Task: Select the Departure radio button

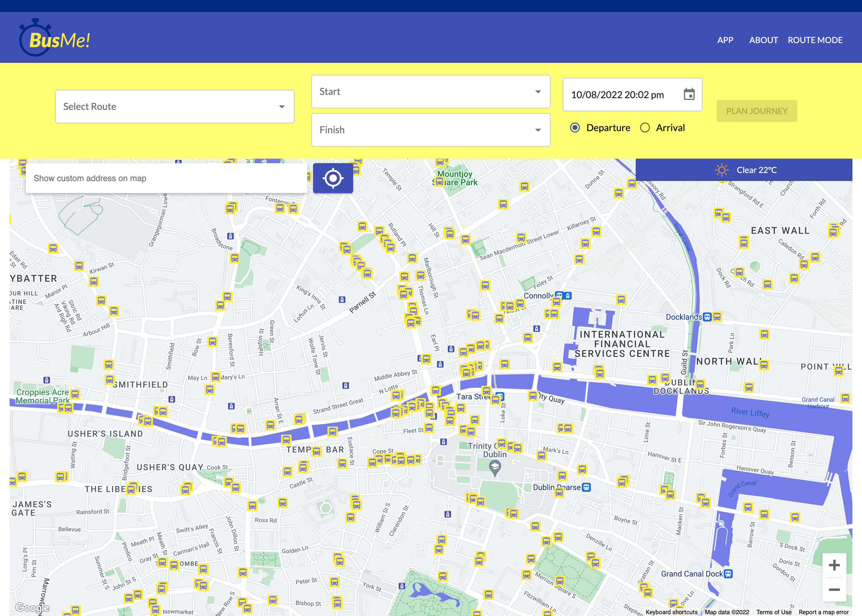Action: coord(575,128)
